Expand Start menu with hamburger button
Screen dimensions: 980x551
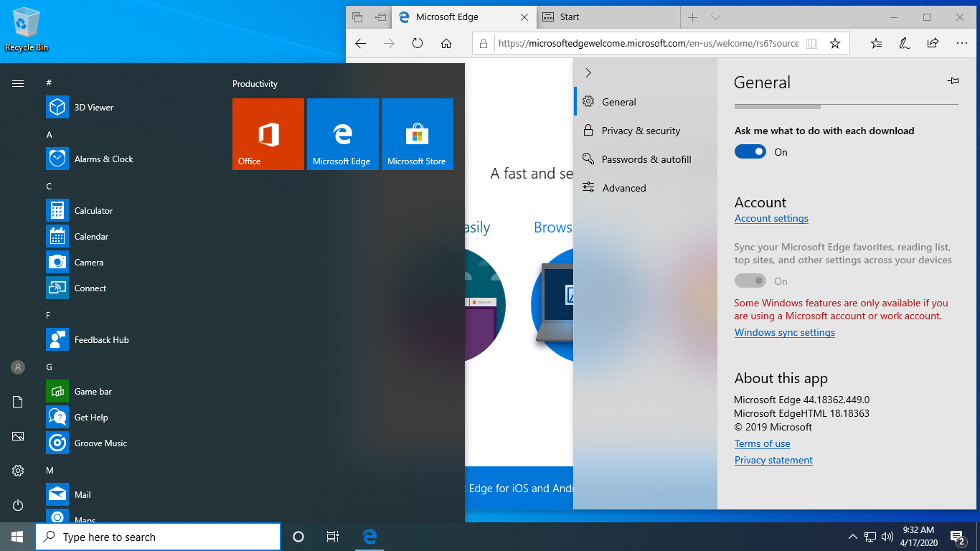coord(18,84)
